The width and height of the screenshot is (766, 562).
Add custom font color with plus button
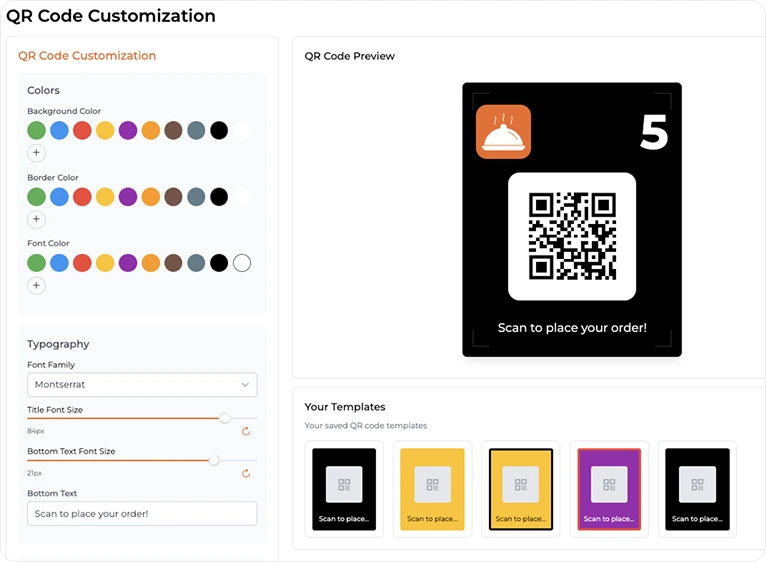[x=36, y=285]
